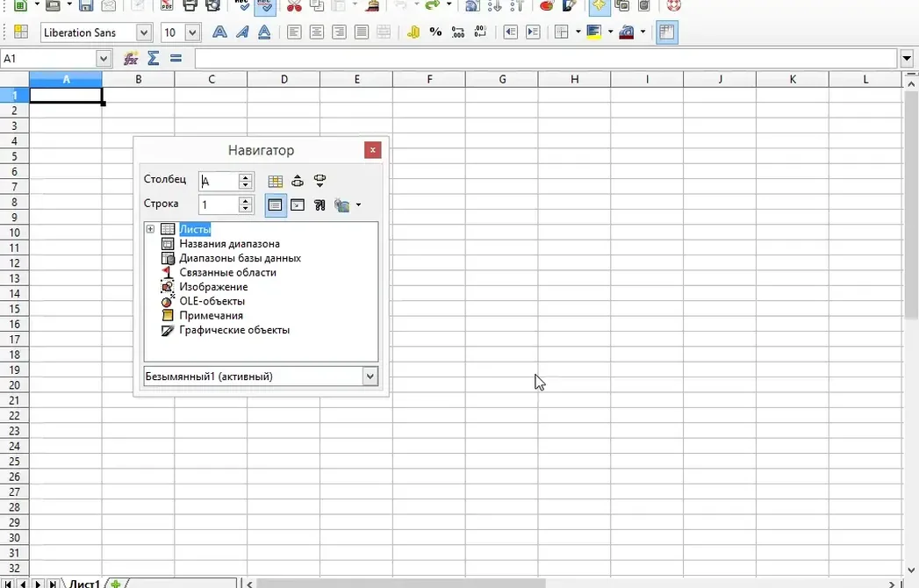Run the Spelling check icon

pos(242,6)
